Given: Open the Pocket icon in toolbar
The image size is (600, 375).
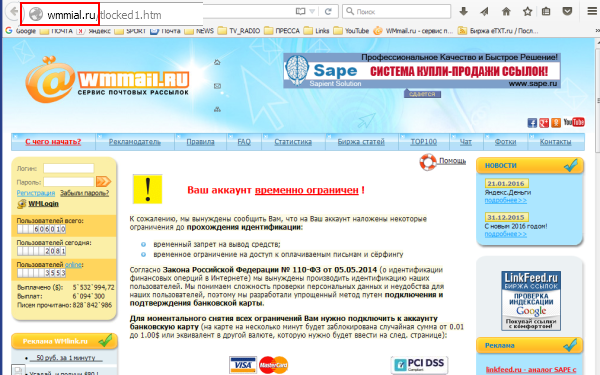Looking at the screenshot, I should (567, 11).
